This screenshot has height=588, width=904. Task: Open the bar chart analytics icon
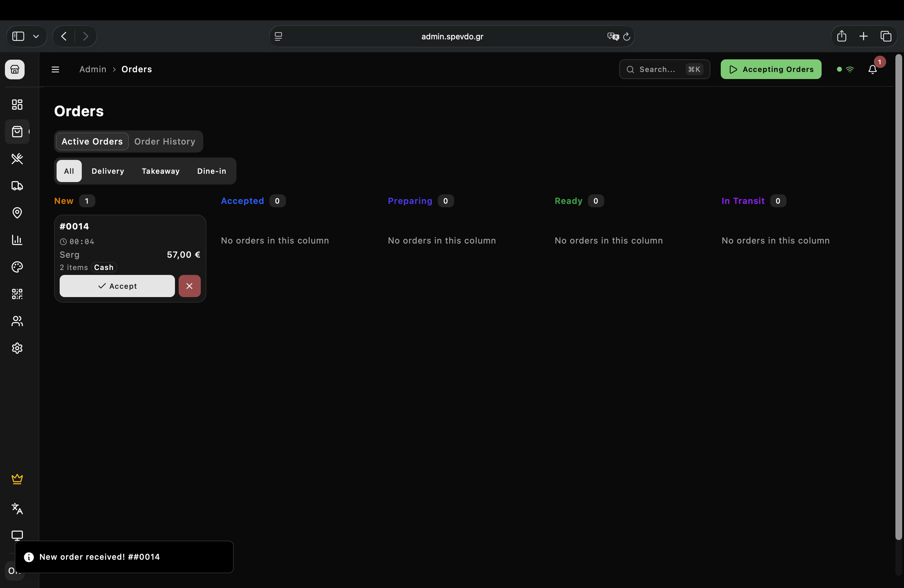[x=17, y=240]
